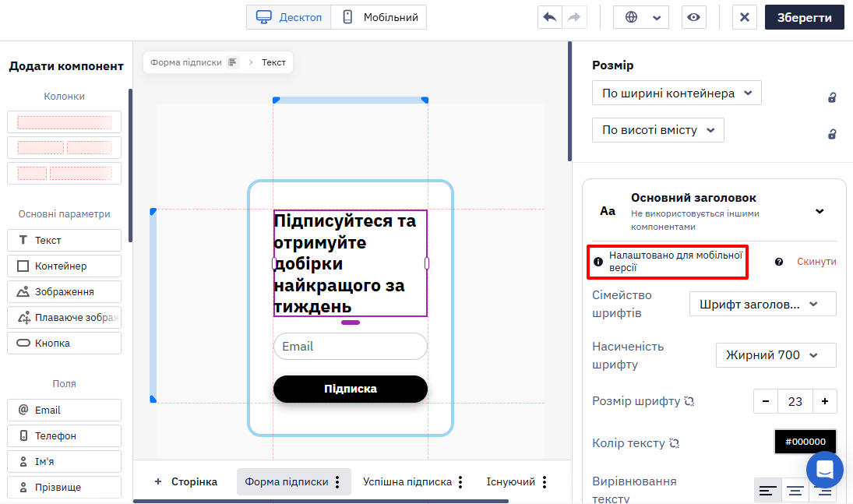Open the По висоті вмісту height dropdown
Screen dimensions: 853x504
click(x=657, y=130)
